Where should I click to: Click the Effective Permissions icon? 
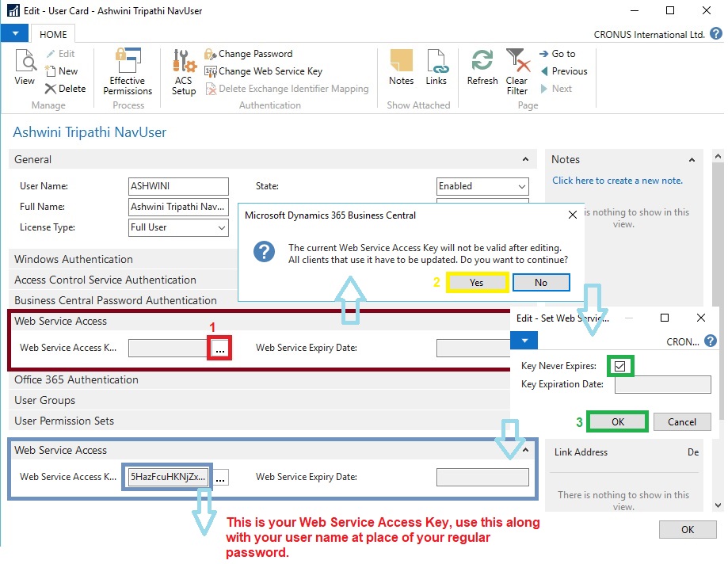[x=127, y=71]
